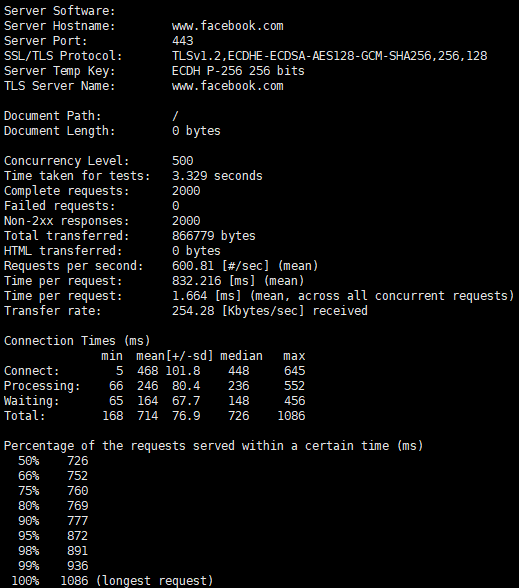Click the 600.81 requests per second value

193,266
